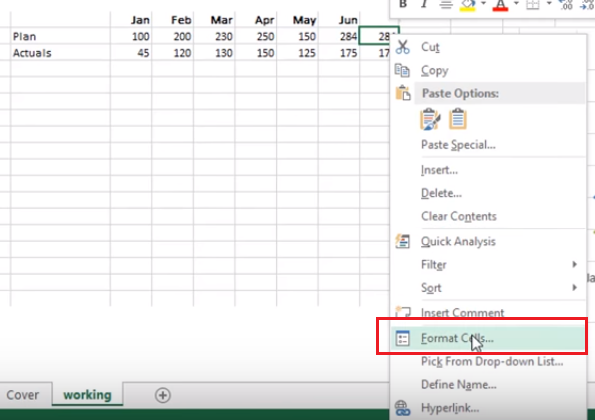
Task: Select Plan Mar cell with 230
Action: point(214,36)
